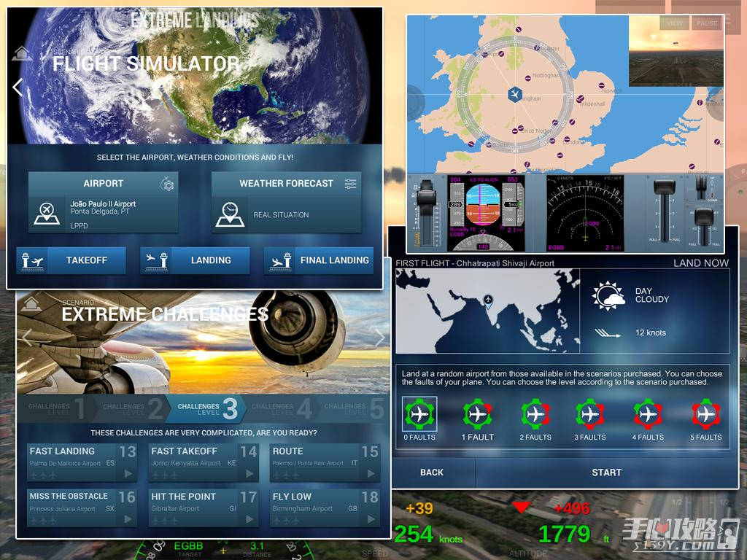This screenshot has height=560, width=747.
Task: Start the LANDING mode
Action: 195,260
